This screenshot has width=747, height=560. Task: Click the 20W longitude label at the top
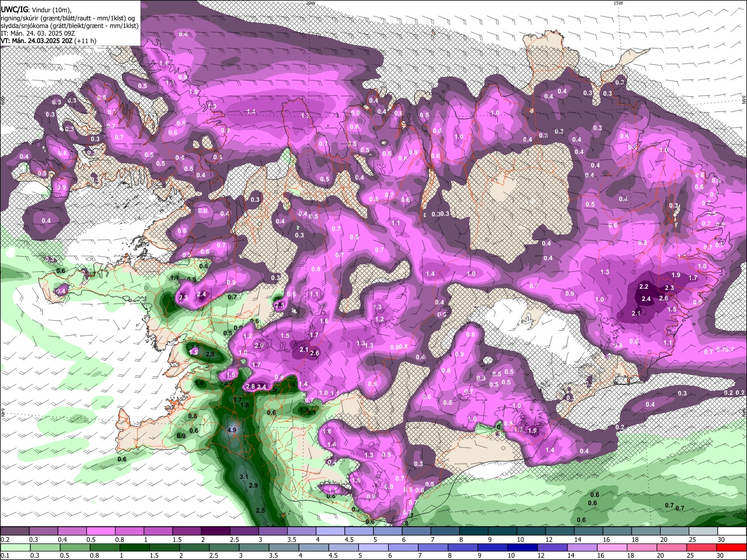(x=310, y=3)
